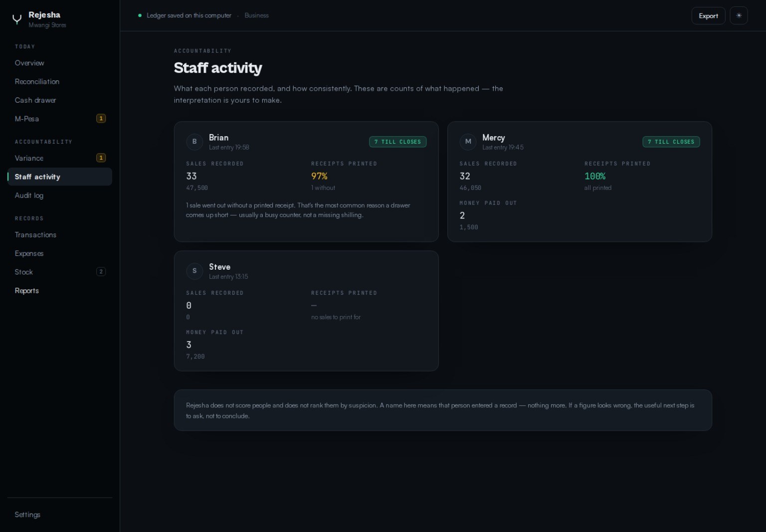Image resolution: width=766 pixels, height=532 pixels.
Task: Export the staff activity data
Action: (x=708, y=15)
